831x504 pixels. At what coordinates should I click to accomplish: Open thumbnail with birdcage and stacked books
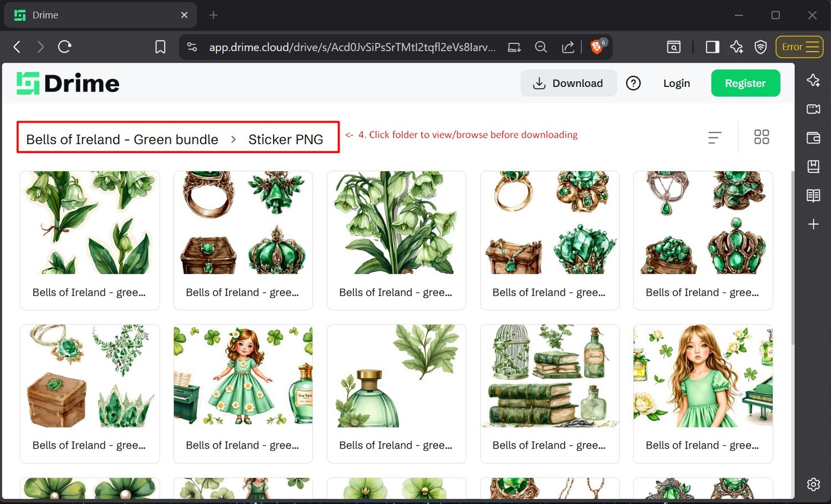tap(550, 376)
